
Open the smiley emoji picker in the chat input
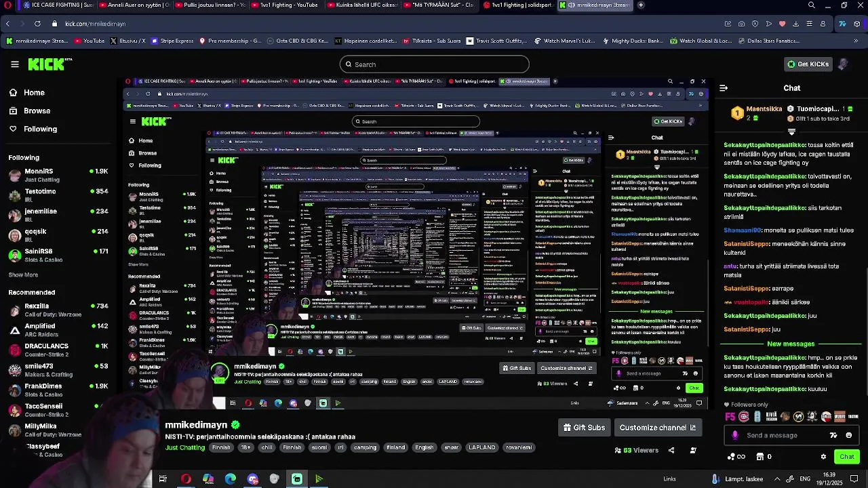pos(849,435)
